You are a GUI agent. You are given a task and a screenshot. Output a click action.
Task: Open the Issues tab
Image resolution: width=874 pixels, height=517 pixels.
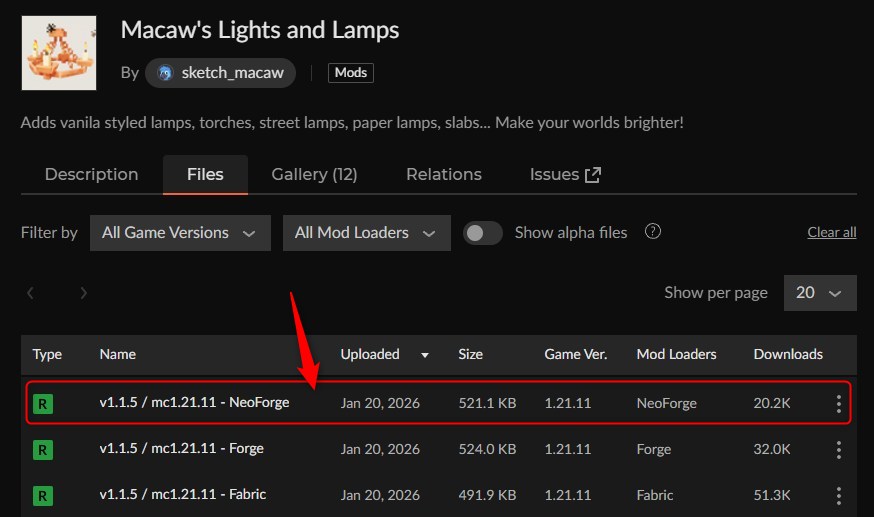tap(565, 174)
